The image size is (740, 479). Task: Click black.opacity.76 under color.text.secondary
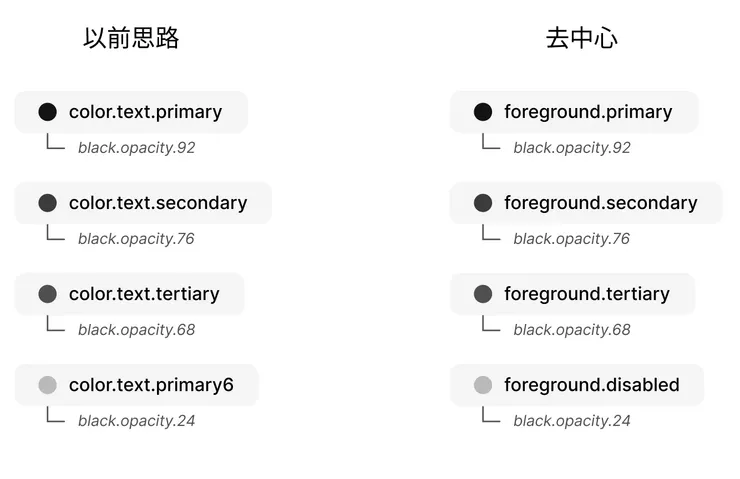pyautogui.click(x=136, y=239)
